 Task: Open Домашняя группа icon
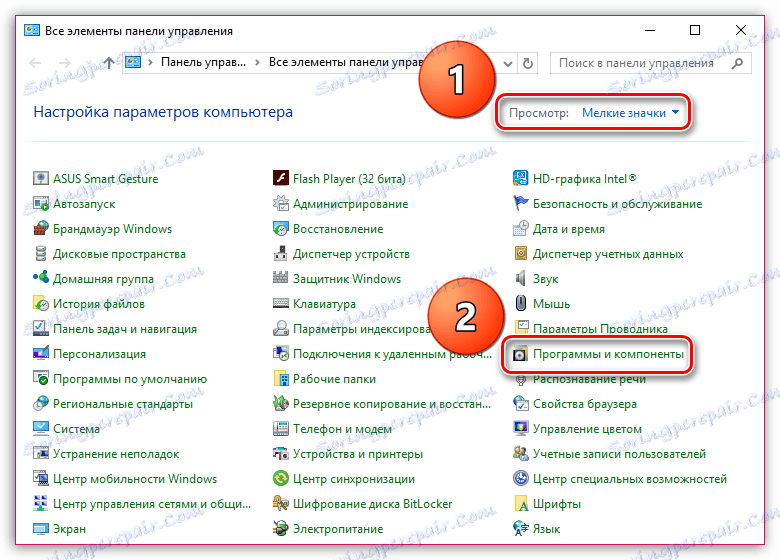[41, 279]
